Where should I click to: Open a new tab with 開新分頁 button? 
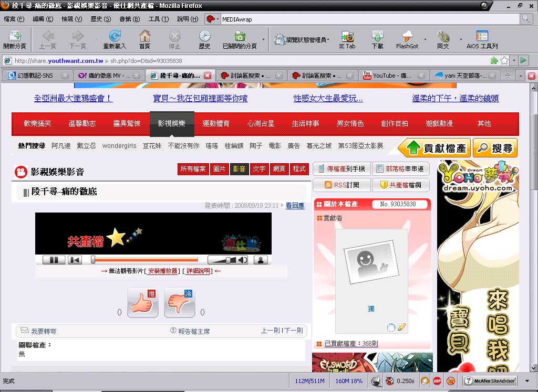(14, 39)
